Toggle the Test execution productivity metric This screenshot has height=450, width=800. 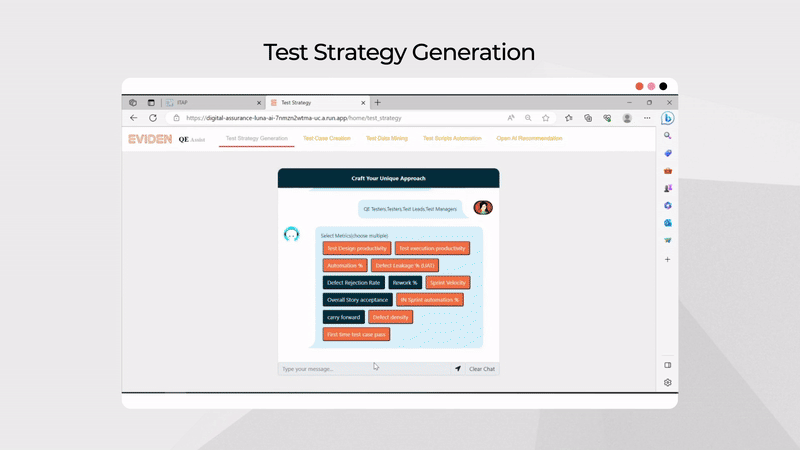pos(432,248)
